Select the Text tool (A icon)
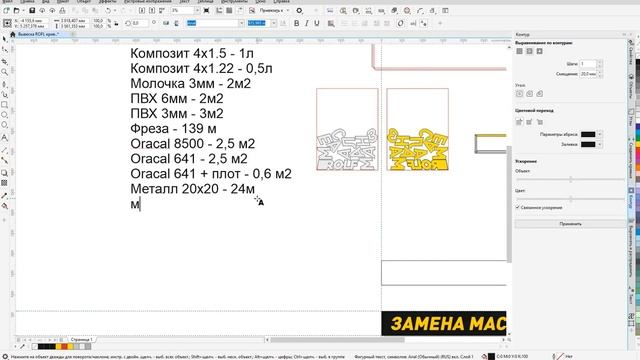Viewport: 640px width, 360px height. tap(4, 138)
